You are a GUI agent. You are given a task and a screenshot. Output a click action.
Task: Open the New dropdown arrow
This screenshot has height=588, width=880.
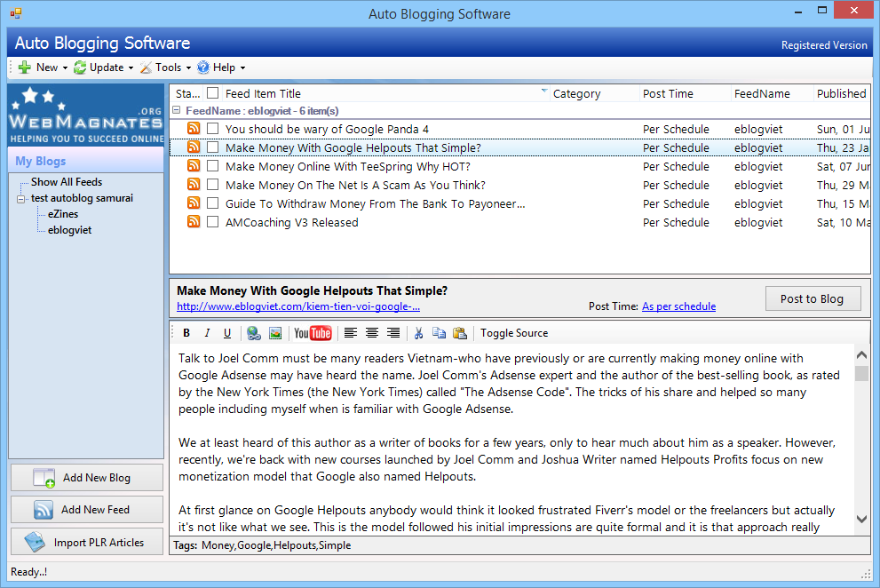65,68
